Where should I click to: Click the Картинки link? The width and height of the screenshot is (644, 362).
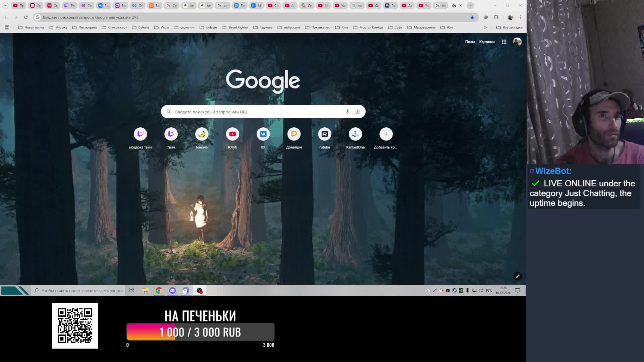click(x=487, y=42)
